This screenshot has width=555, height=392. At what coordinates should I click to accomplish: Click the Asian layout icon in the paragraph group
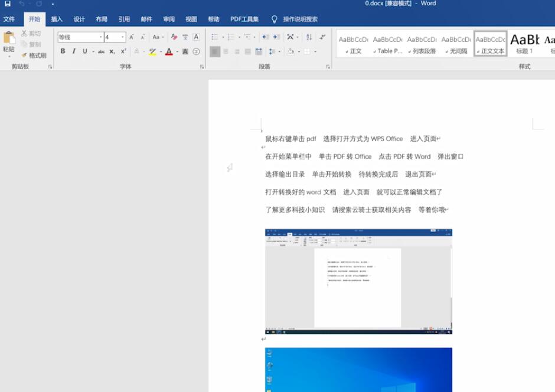(290, 37)
